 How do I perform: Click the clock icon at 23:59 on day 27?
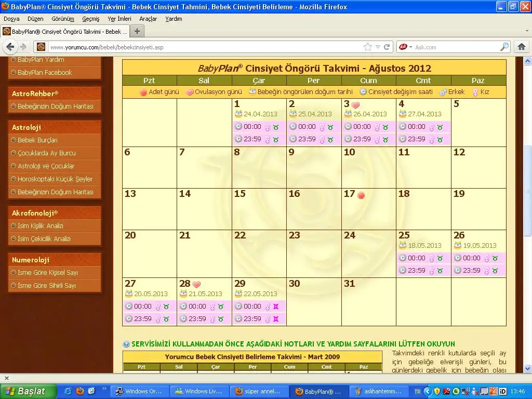pos(129,318)
